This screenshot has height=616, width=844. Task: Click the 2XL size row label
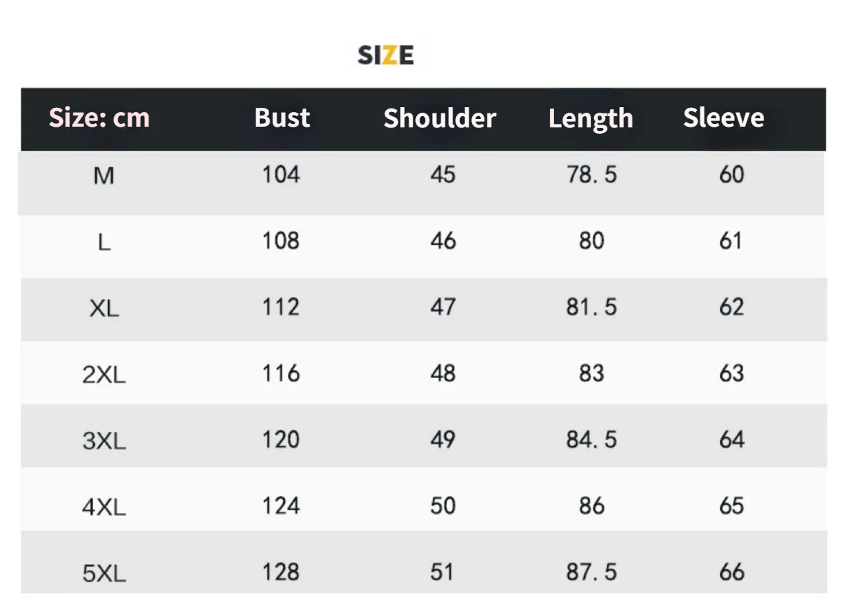tap(104, 375)
